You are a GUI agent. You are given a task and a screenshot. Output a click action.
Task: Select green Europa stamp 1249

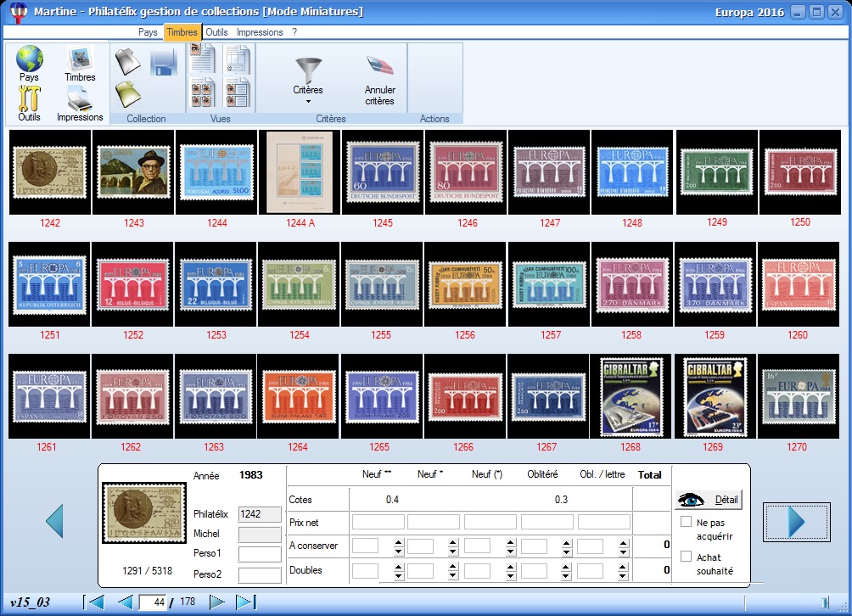tap(717, 171)
